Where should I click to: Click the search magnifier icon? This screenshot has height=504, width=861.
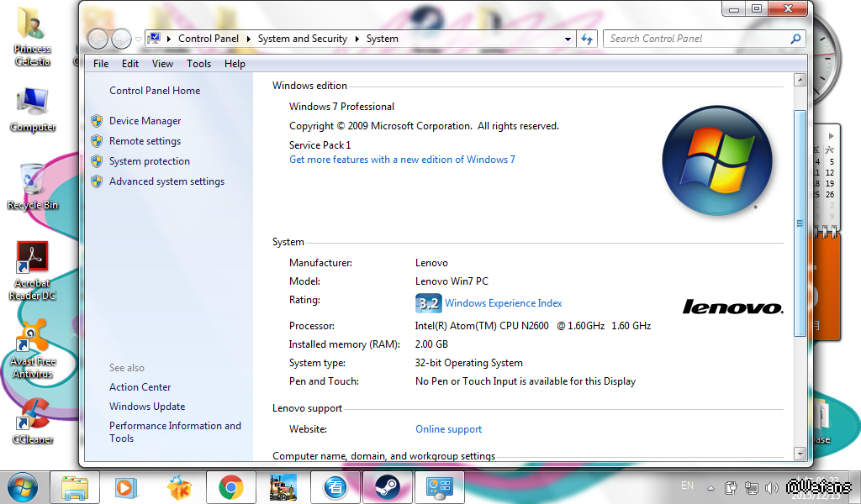(x=795, y=39)
